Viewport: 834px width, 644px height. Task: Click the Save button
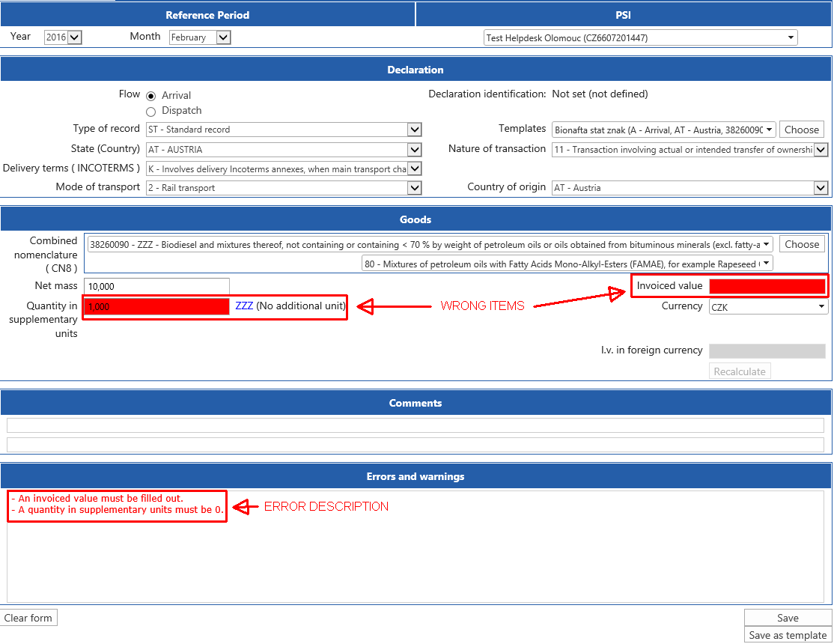click(788, 618)
